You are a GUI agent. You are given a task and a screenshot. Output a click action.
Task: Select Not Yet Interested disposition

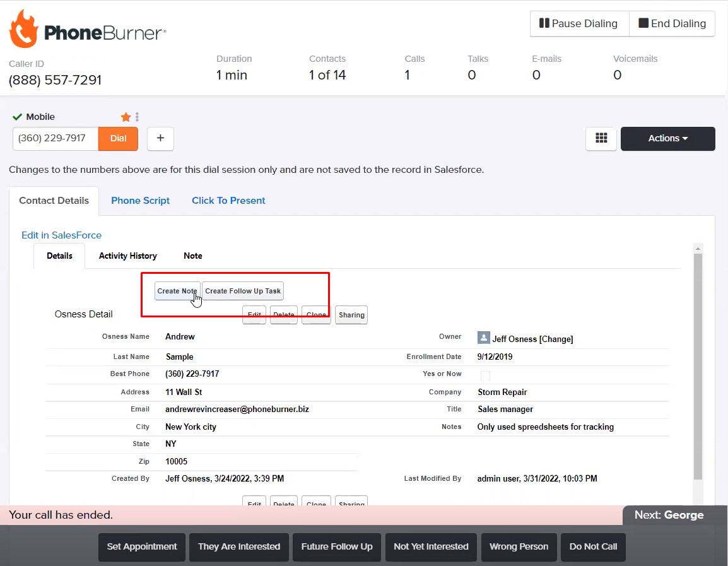tap(431, 546)
